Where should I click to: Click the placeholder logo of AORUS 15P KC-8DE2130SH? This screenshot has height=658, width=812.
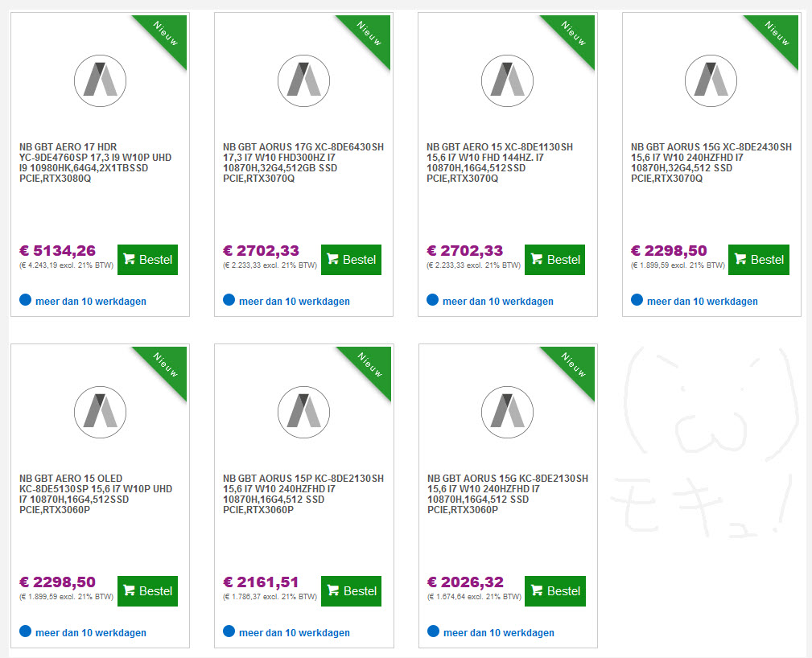[x=303, y=412]
